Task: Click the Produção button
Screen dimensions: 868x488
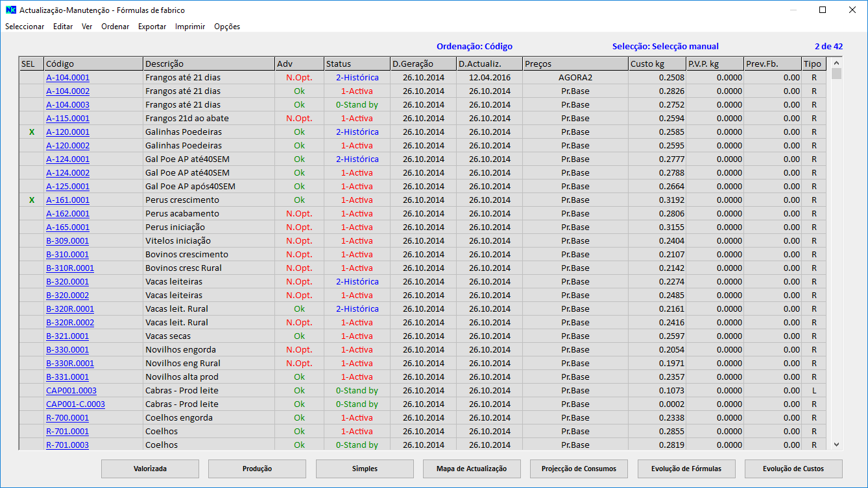Action: tap(257, 469)
